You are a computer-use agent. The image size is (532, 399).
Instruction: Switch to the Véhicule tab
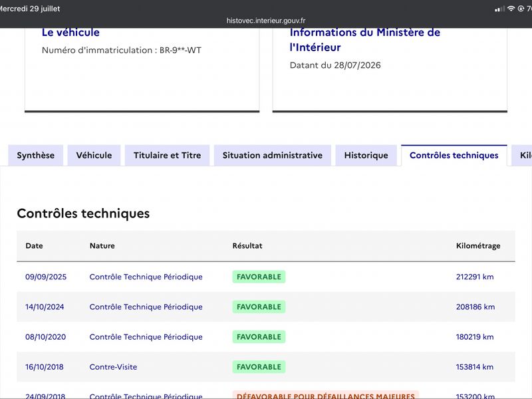click(94, 156)
